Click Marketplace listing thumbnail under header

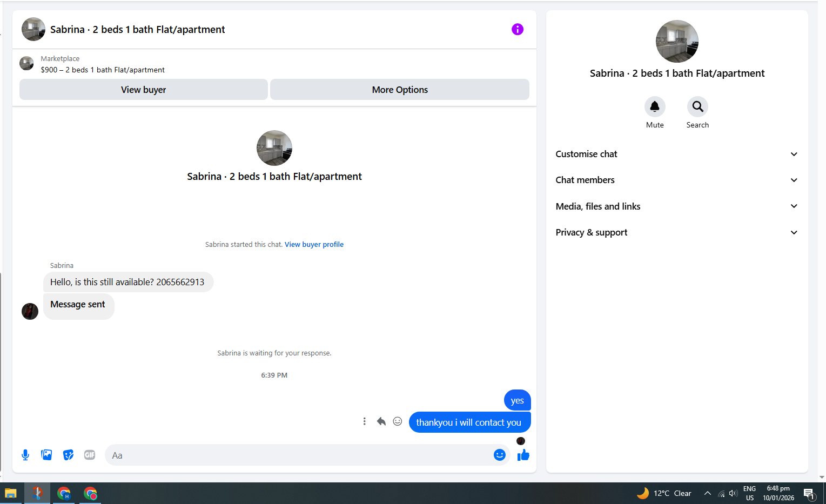[x=26, y=63]
